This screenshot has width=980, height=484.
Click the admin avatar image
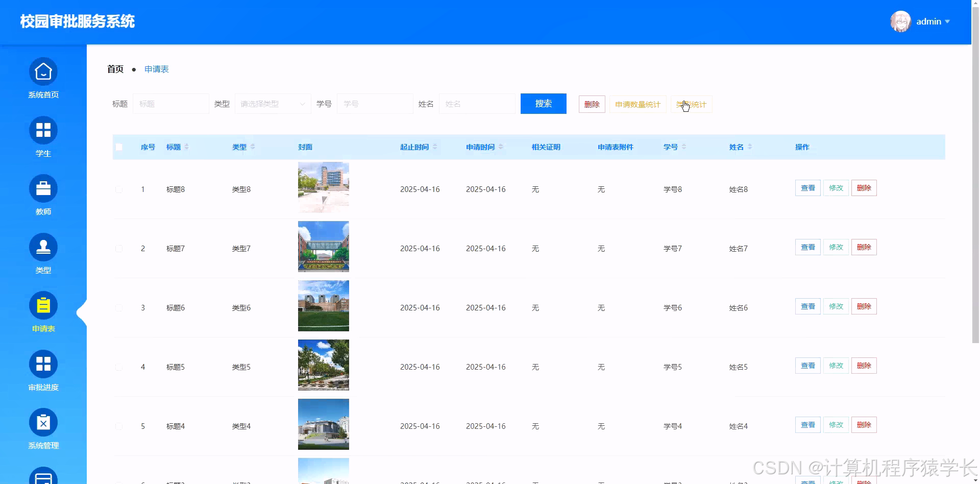pyautogui.click(x=900, y=21)
